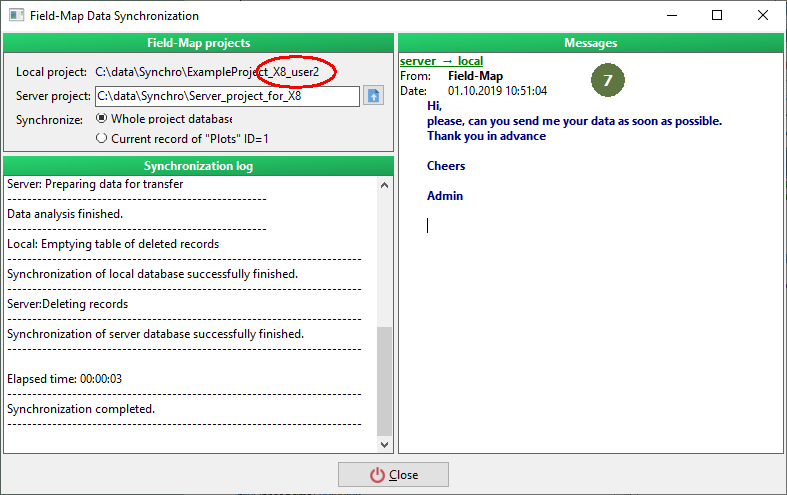Click the synchronization log scroll-up arrow
The width and height of the screenshot is (787, 495).
(384, 185)
